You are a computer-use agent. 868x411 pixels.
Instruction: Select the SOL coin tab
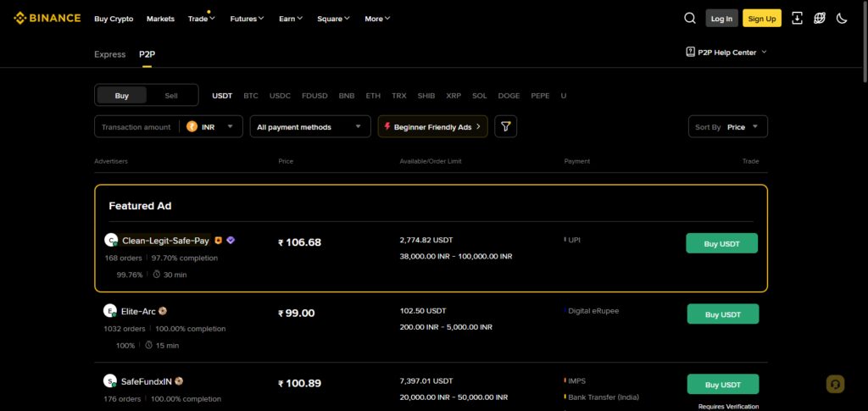480,96
